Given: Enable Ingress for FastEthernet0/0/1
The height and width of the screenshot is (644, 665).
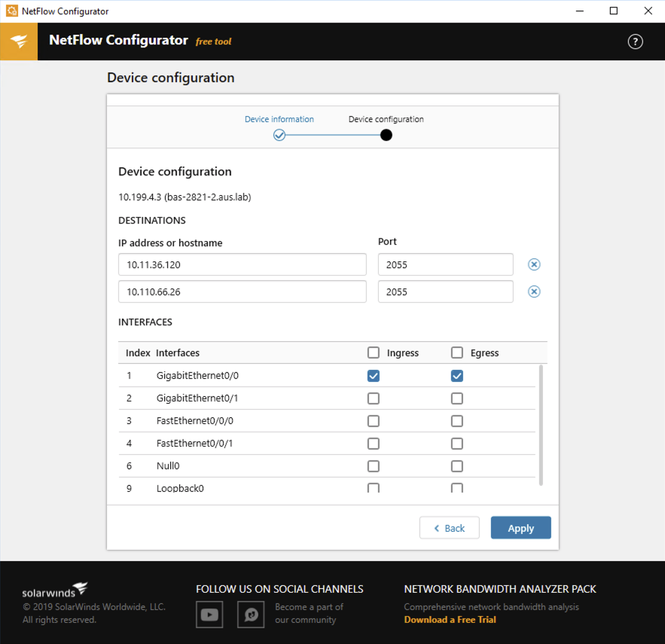Looking at the screenshot, I should [374, 444].
